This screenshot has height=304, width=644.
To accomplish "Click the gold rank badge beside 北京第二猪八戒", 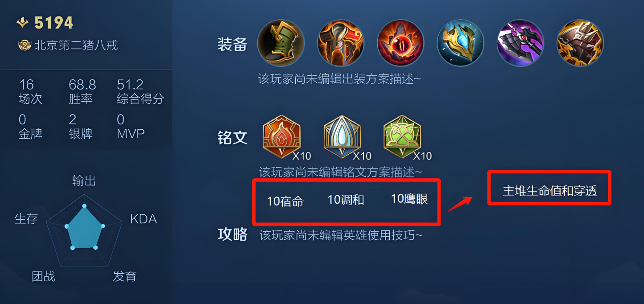I will tap(25, 45).
